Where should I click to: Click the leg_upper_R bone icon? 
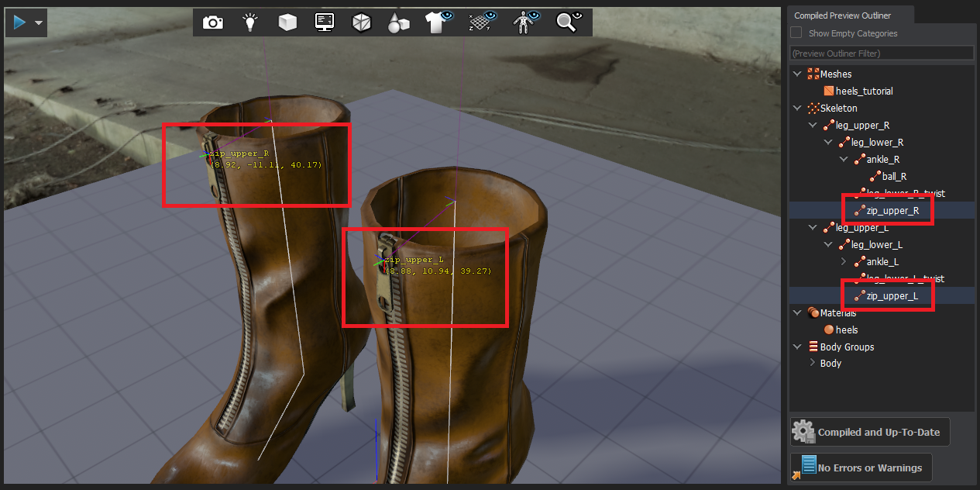pyautogui.click(x=828, y=126)
